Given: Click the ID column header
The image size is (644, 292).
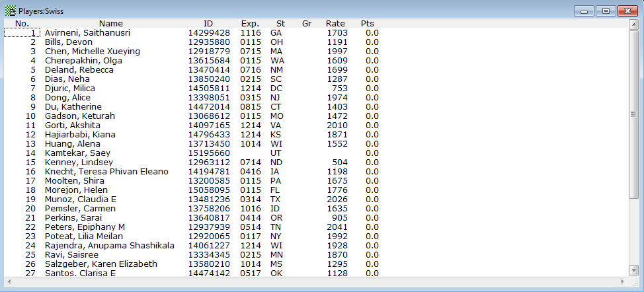Looking at the screenshot, I should (208, 24).
